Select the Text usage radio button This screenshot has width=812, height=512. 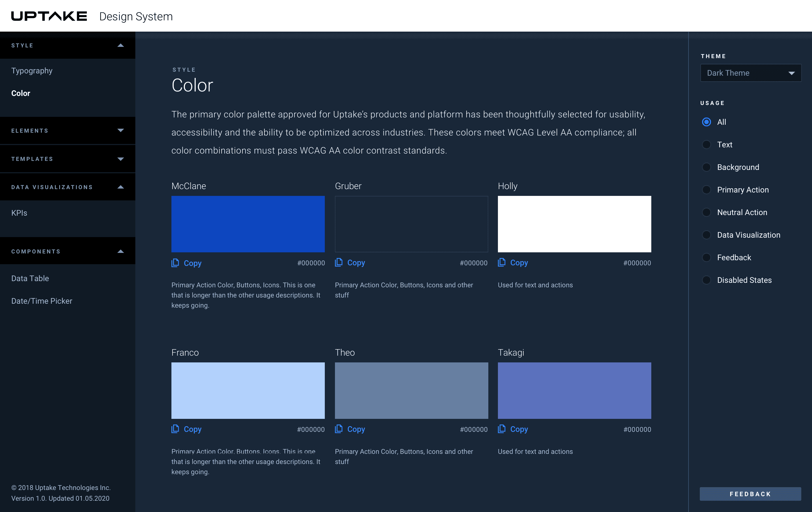[707, 145]
